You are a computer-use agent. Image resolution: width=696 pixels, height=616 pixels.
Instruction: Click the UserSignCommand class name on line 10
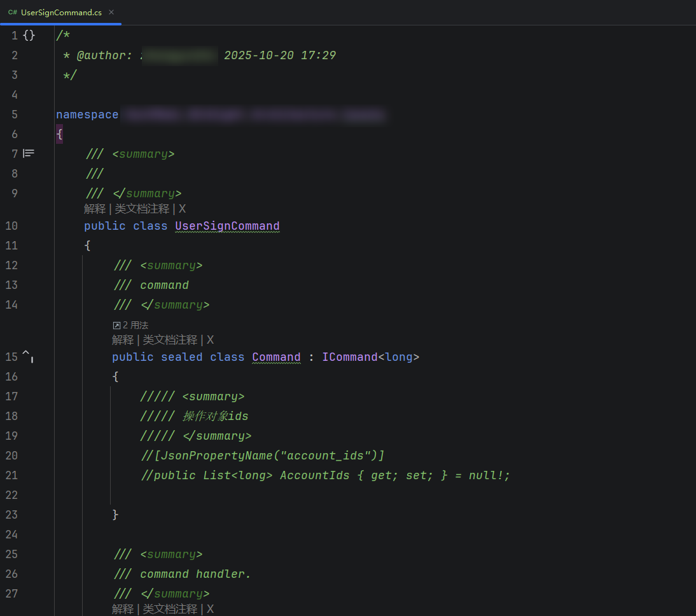pyautogui.click(x=227, y=226)
